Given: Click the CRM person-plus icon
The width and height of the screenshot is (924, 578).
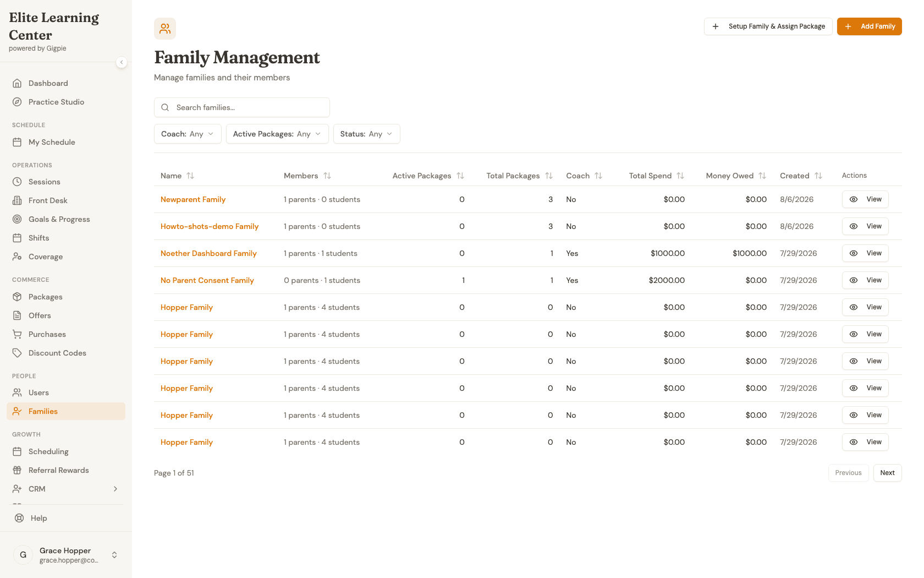Looking at the screenshot, I should pyautogui.click(x=17, y=489).
